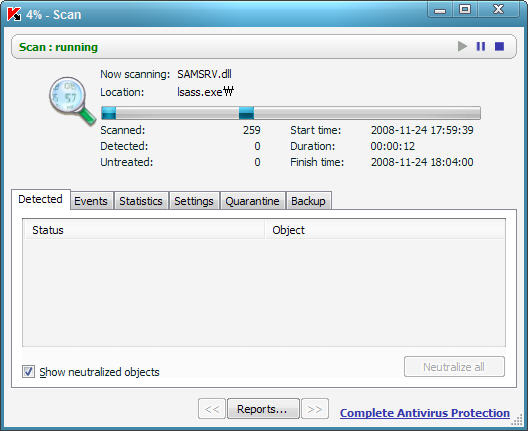Stop the scan with square icon
This screenshot has height=431, width=528.
[499, 46]
